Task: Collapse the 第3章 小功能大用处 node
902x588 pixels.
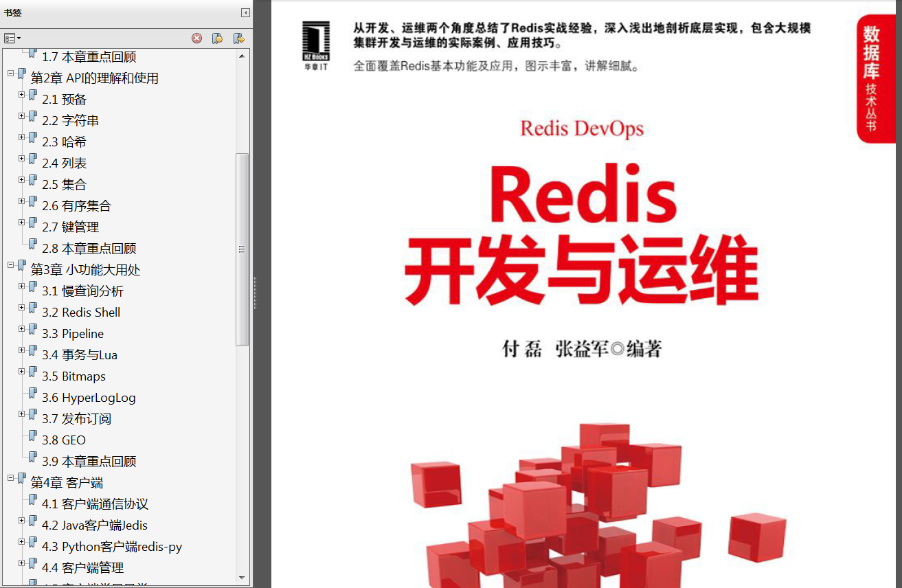Action: pyautogui.click(x=10, y=264)
